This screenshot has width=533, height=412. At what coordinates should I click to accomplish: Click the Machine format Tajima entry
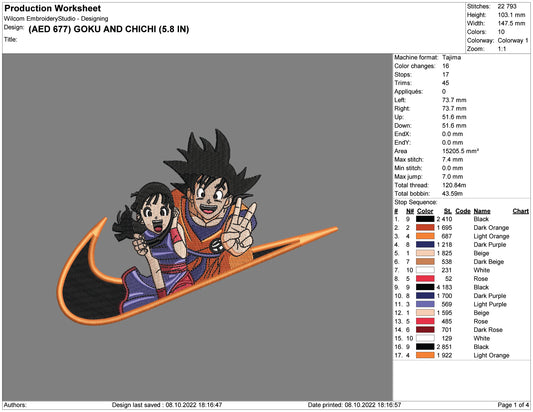pos(427,57)
